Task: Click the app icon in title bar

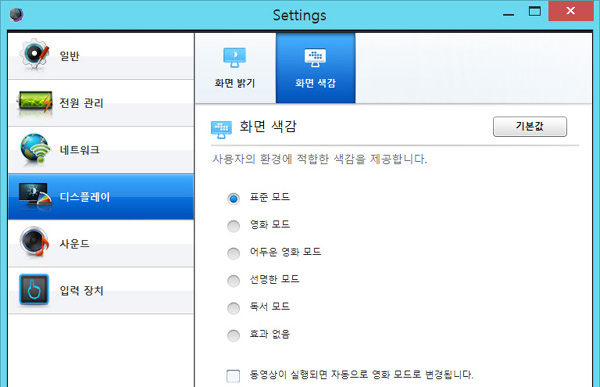Action: coord(16,15)
